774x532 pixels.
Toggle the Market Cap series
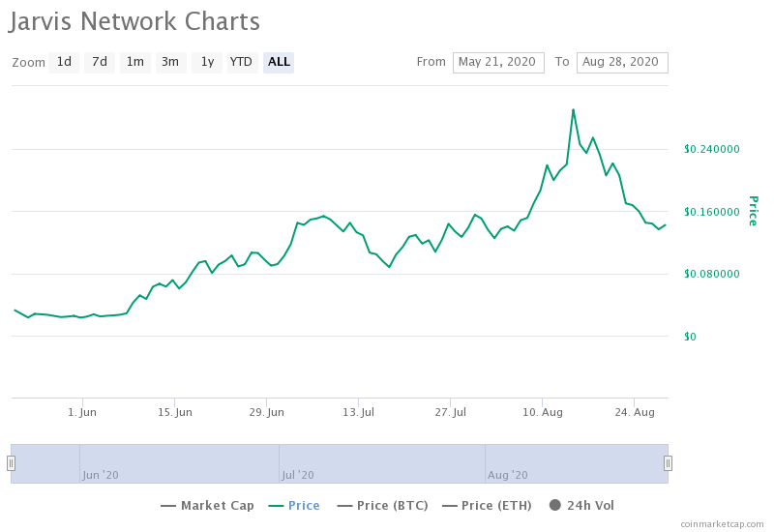[x=207, y=505]
